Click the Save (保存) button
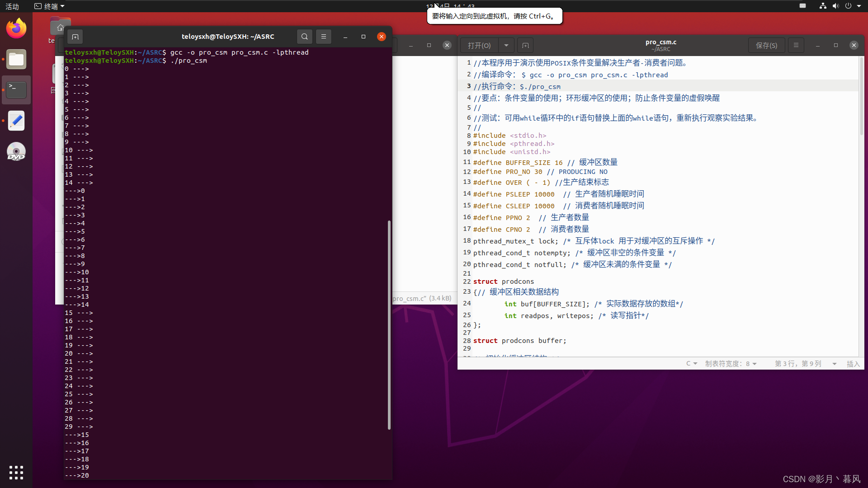This screenshot has width=868, height=488. tap(766, 45)
